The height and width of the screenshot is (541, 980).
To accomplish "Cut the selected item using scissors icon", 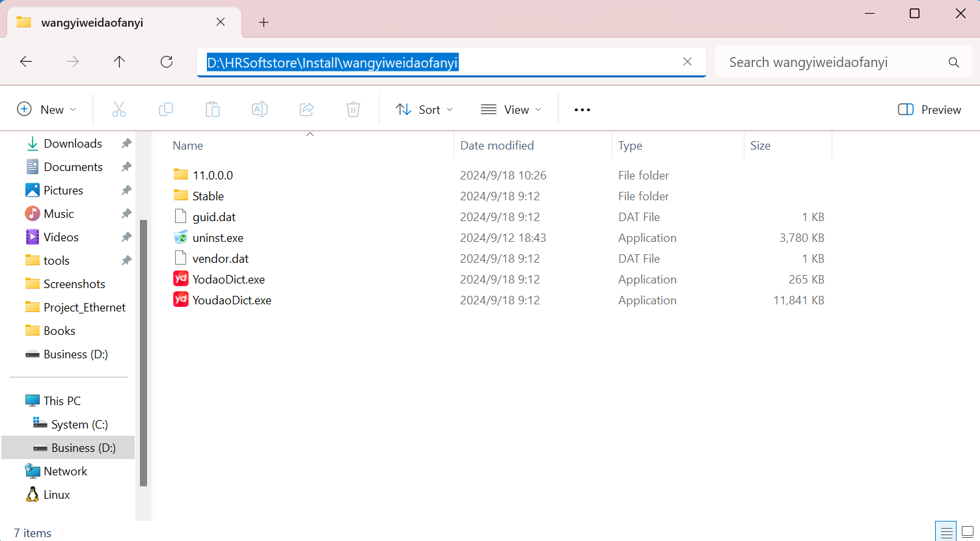I will 119,109.
